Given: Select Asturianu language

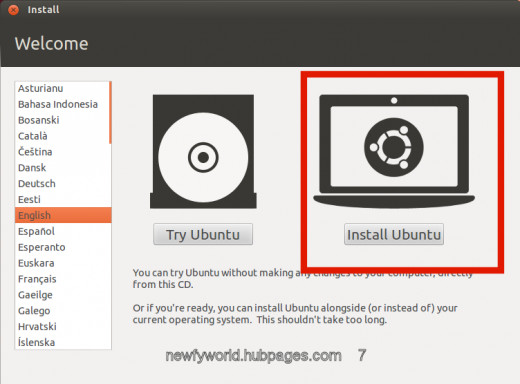Looking at the screenshot, I should point(62,88).
